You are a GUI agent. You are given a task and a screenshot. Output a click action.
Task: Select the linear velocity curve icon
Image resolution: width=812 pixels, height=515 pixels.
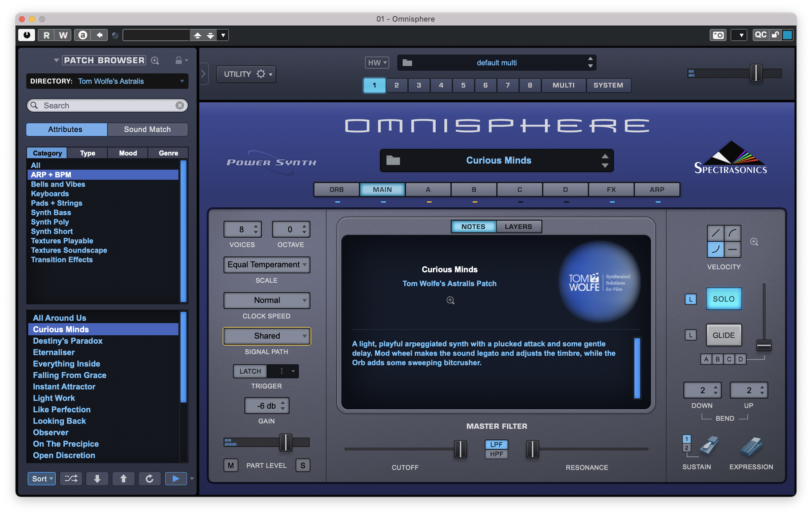pyautogui.click(x=716, y=233)
